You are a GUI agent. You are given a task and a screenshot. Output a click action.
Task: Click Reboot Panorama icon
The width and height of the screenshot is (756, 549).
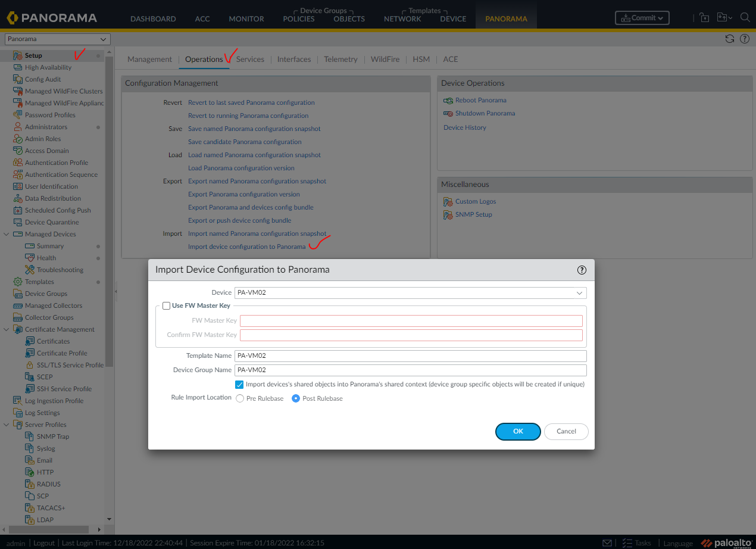tap(448, 100)
